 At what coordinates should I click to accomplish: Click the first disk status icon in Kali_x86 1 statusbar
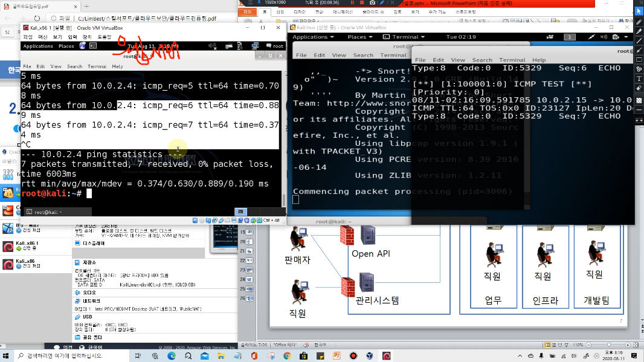[x=195, y=221]
